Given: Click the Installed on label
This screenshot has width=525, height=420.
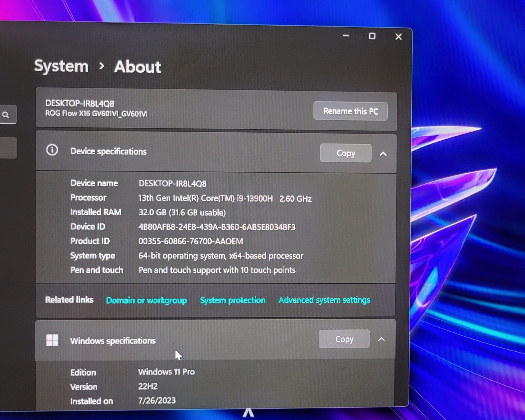Looking at the screenshot, I should [92, 401].
